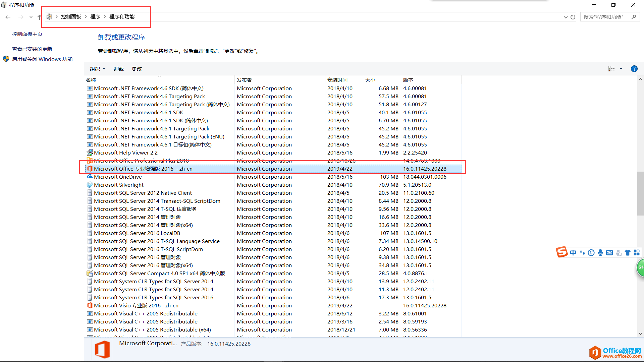Open 控制面板主页 link
644x362 pixels.
point(27,34)
